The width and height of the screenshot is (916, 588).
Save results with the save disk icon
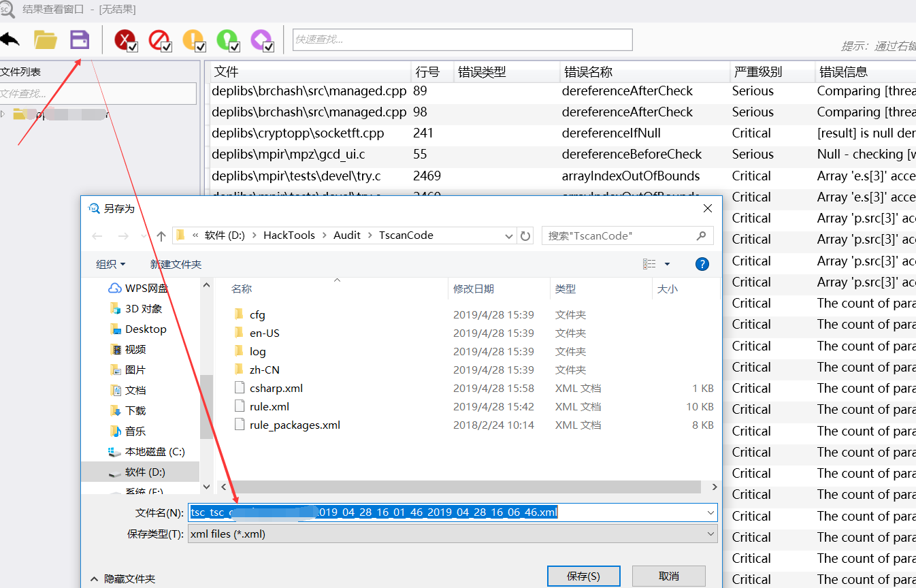80,39
